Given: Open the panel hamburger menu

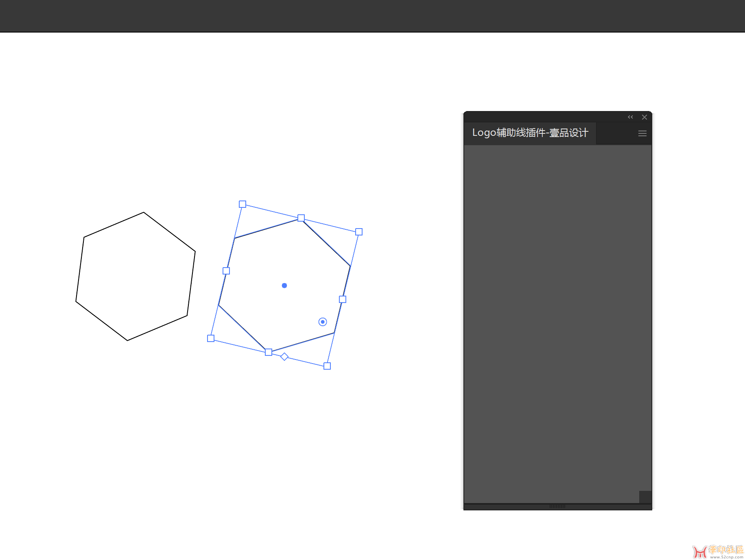Looking at the screenshot, I should coord(642,133).
